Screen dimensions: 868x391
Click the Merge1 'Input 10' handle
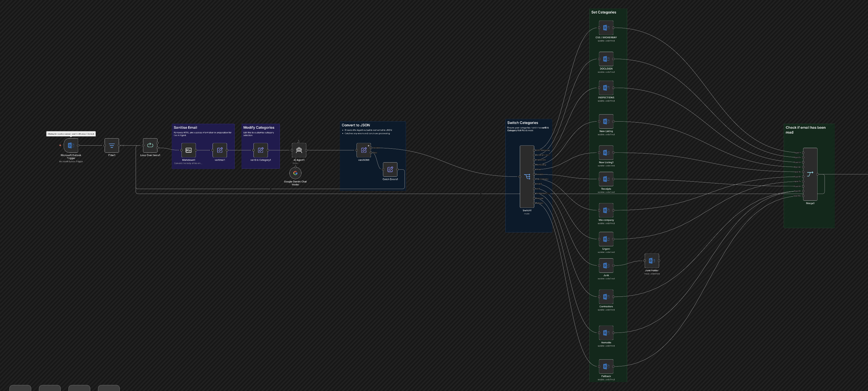click(x=803, y=196)
